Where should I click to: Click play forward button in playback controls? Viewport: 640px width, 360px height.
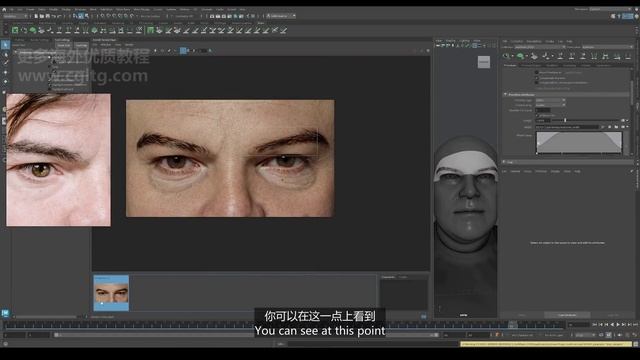coord(618,324)
